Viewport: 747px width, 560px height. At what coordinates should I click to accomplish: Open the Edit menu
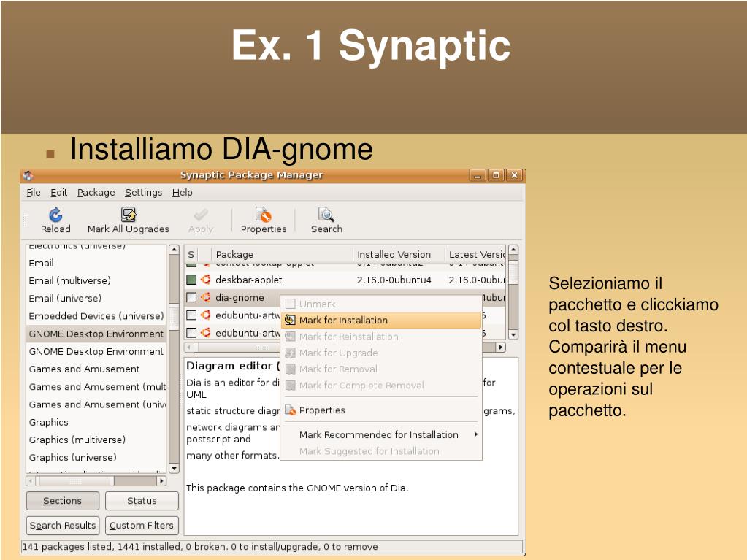pos(58,192)
